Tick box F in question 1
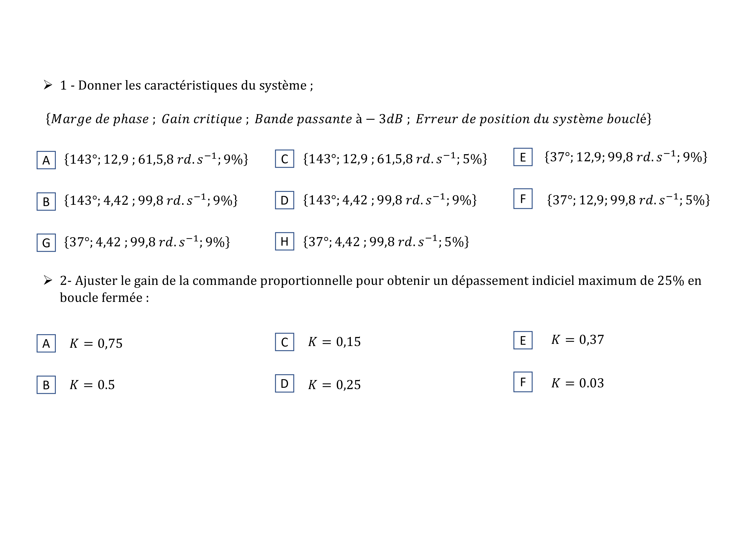This screenshot has height=534, width=756. (x=523, y=198)
